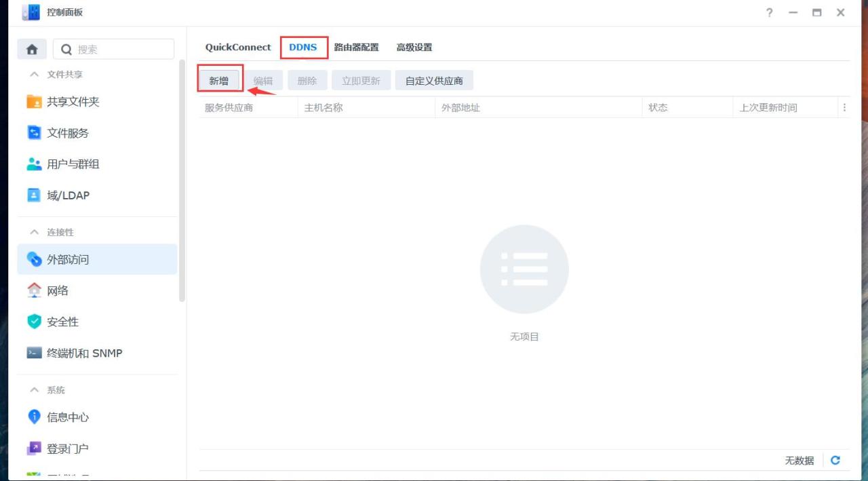Click the Edit (编辑) button
This screenshot has height=481, width=868.
pos(263,81)
